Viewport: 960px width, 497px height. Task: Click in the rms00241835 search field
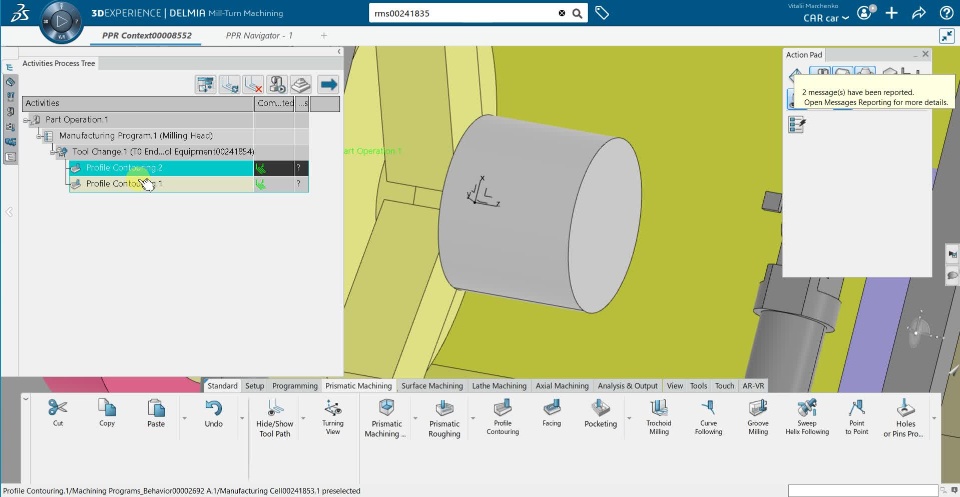[462, 13]
